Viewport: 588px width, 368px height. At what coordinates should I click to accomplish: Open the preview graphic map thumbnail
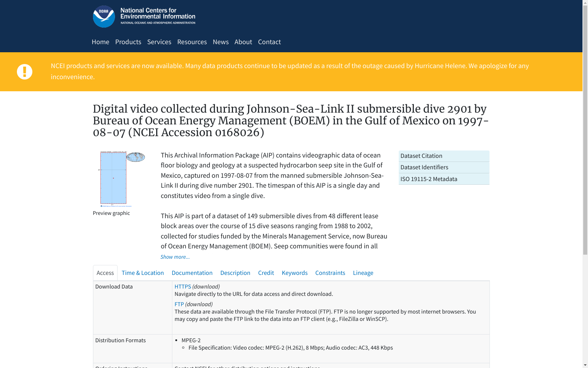click(123, 179)
